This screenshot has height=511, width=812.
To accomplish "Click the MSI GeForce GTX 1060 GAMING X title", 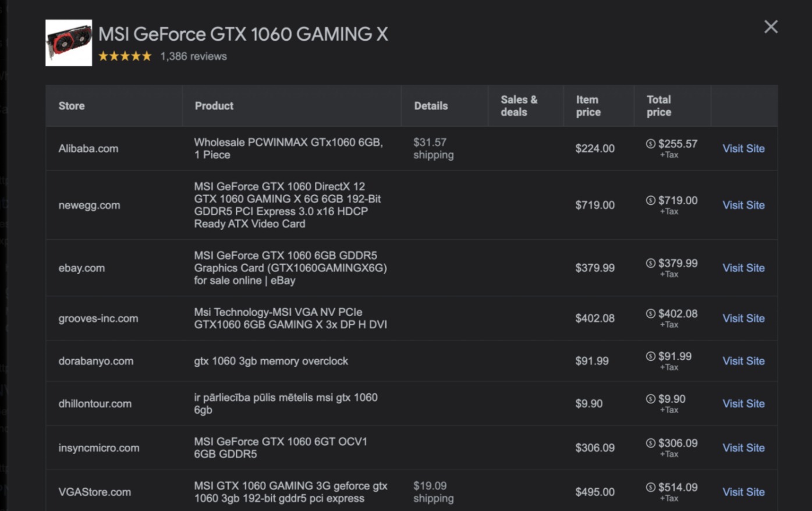I will (x=243, y=34).
